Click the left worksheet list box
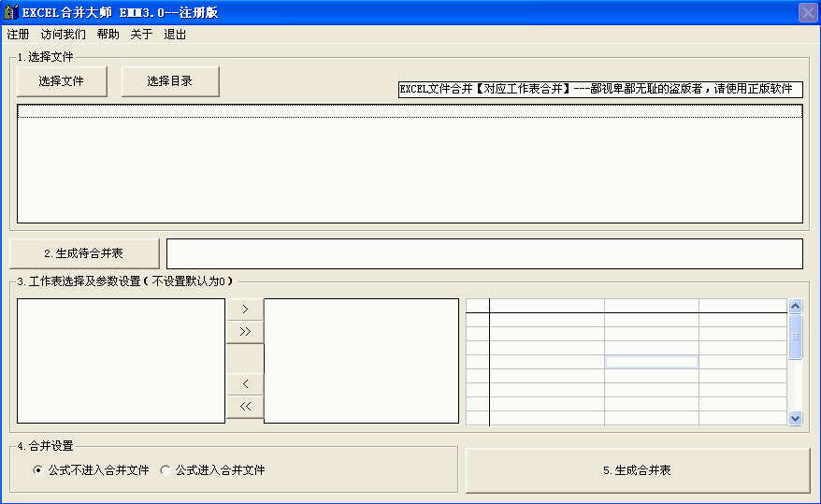Image resolution: width=821 pixels, height=504 pixels. [121, 361]
